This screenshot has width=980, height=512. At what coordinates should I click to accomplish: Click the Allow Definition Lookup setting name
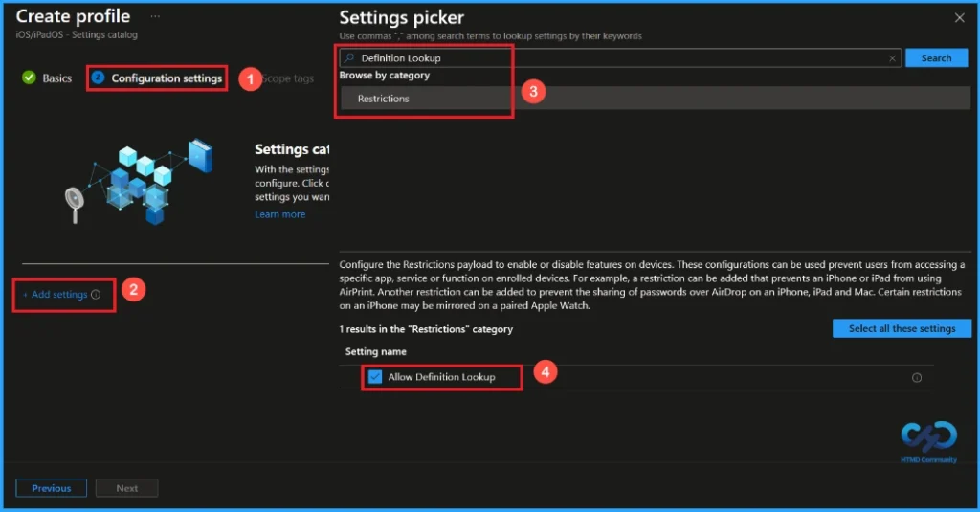pyautogui.click(x=441, y=377)
